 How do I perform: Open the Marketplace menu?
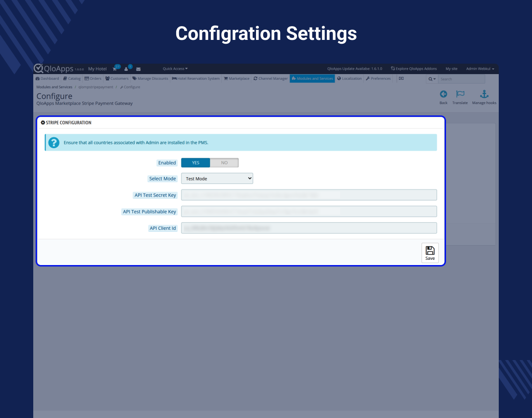[x=237, y=78]
